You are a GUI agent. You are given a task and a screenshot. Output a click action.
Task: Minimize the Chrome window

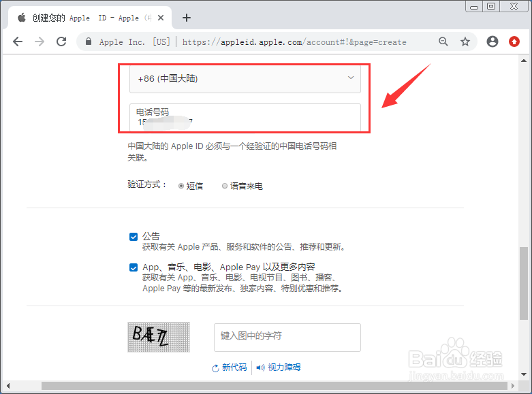[474, 6]
